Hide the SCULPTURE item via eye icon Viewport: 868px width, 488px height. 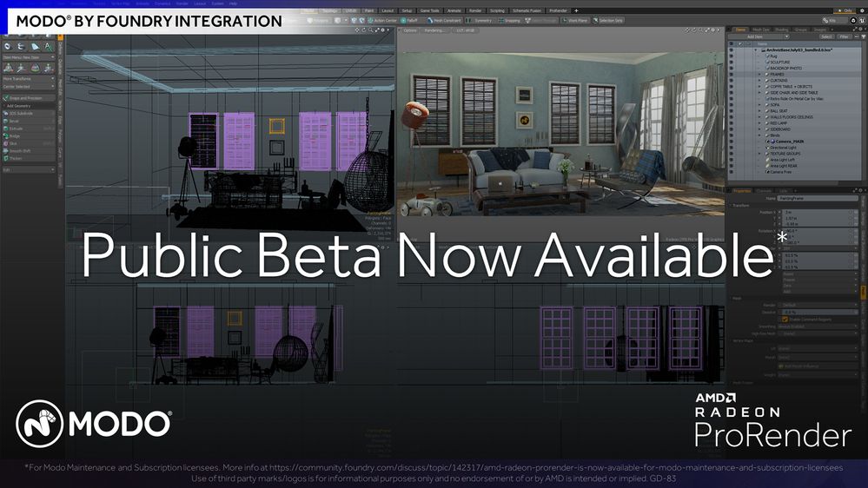pos(732,62)
